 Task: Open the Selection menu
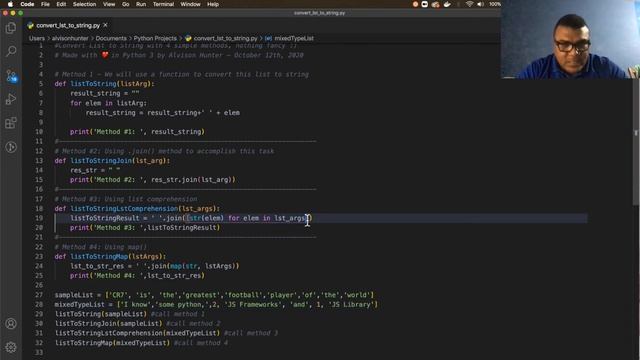(84, 4)
